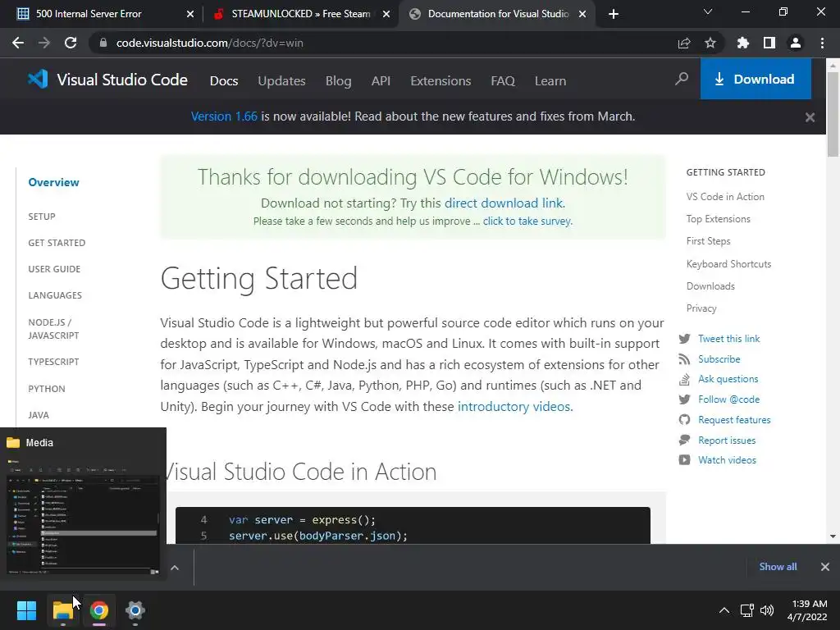Open the Settings gear taskbar icon

pos(135,610)
